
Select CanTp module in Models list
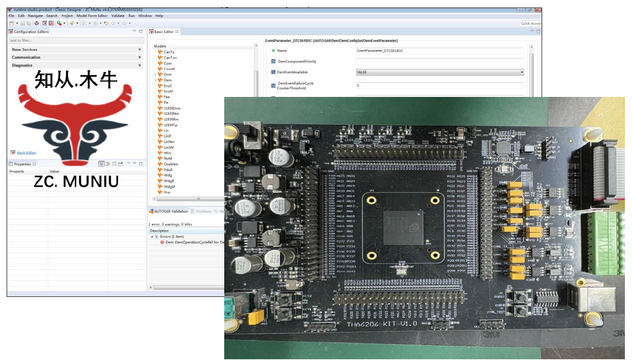point(169,52)
